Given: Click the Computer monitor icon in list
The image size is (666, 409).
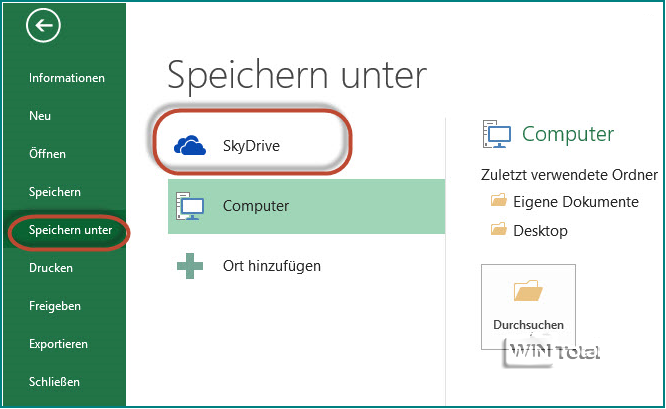Looking at the screenshot, I should 190,206.
